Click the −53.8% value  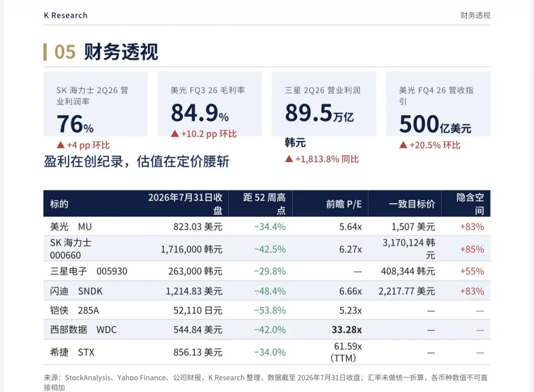(x=270, y=310)
